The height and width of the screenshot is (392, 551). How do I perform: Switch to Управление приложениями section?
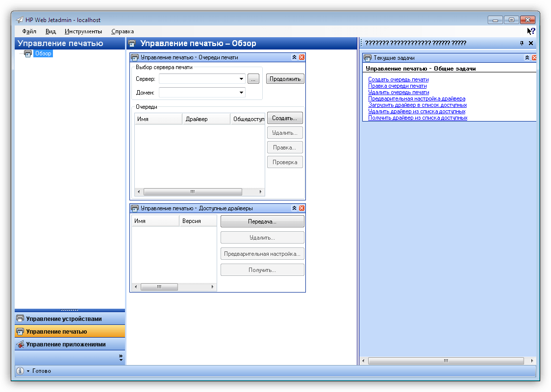coord(70,344)
